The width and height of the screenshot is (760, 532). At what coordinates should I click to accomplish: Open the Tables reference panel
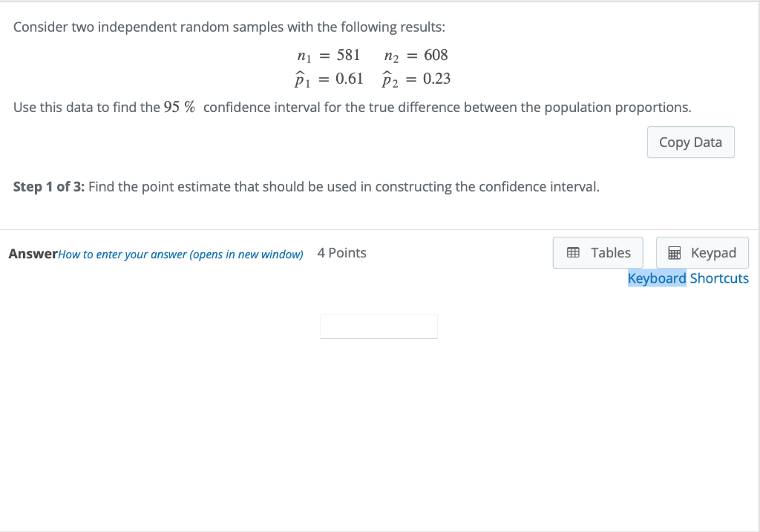[x=597, y=252]
